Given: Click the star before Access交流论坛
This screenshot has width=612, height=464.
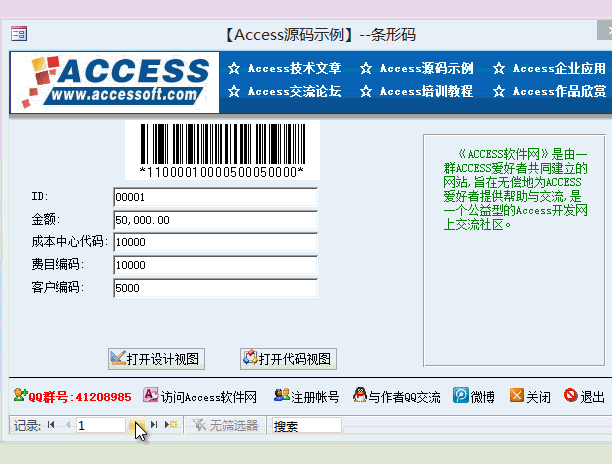Looking at the screenshot, I should [234, 91].
